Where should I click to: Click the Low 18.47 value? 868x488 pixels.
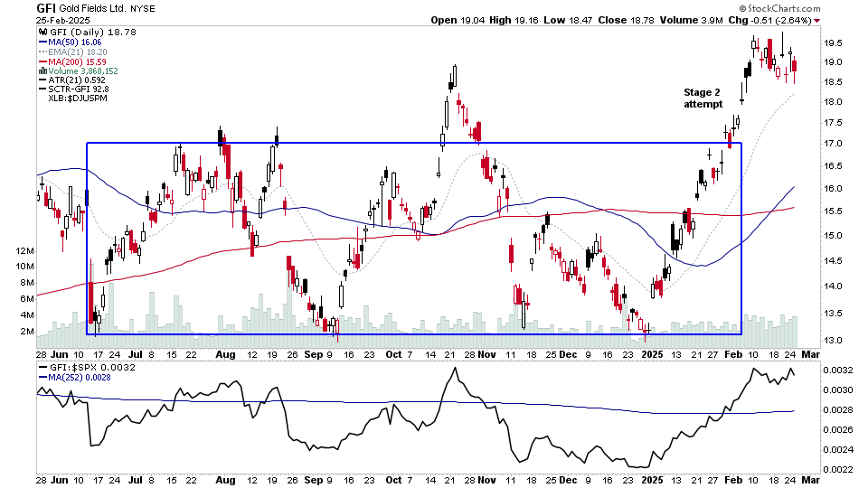[x=568, y=21]
